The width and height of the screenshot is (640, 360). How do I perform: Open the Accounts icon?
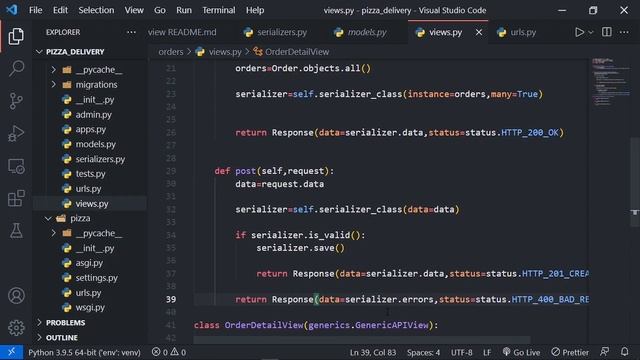(16, 296)
